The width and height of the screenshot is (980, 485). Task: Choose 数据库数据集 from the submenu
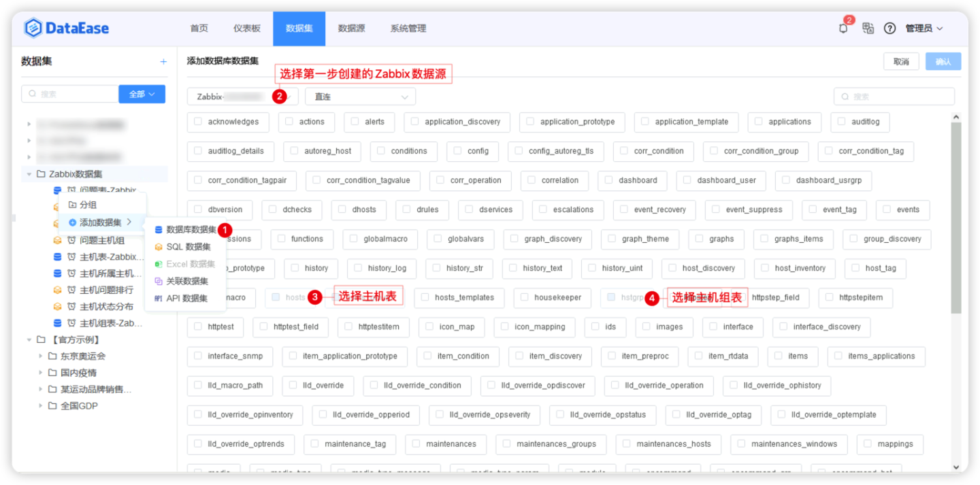186,230
